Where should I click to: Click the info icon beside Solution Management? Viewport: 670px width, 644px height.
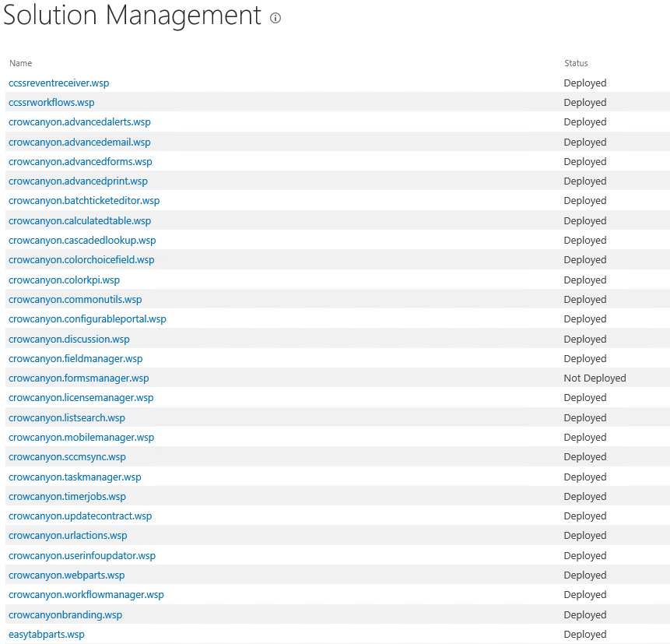pos(275,18)
